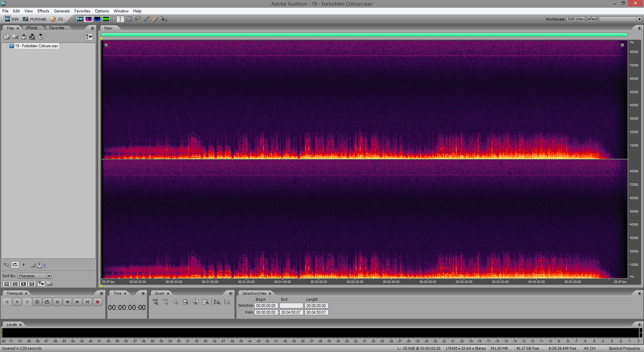Switch to Multitrack view
The image size is (644, 352).
[35, 19]
